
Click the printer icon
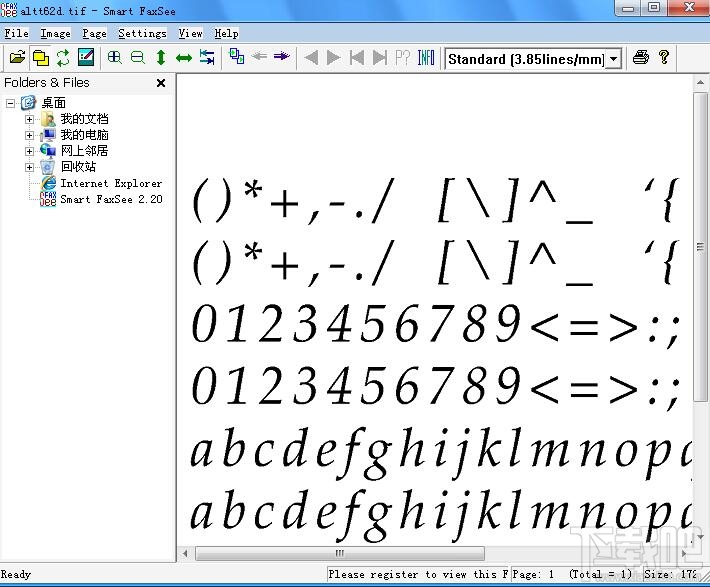[641, 57]
